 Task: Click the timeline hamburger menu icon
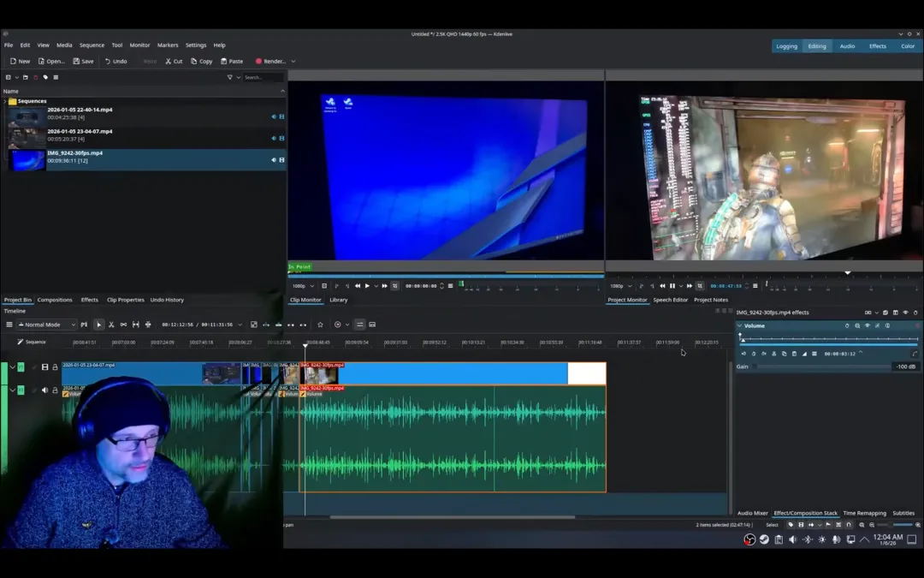point(9,325)
